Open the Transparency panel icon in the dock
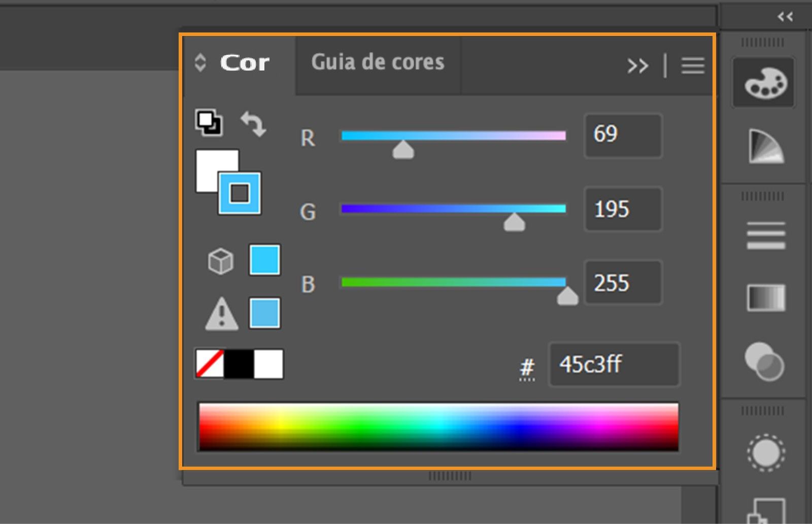 pyautogui.click(x=764, y=361)
